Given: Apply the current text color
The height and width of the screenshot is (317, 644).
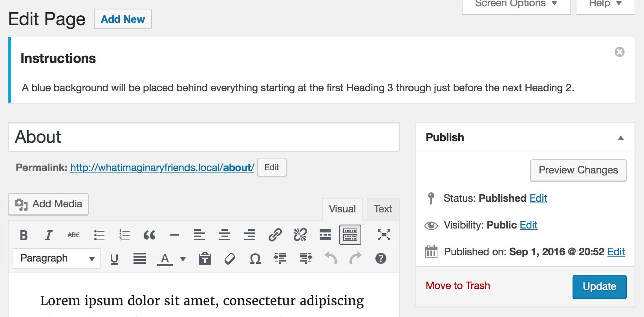Looking at the screenshot, I should 165,258.
